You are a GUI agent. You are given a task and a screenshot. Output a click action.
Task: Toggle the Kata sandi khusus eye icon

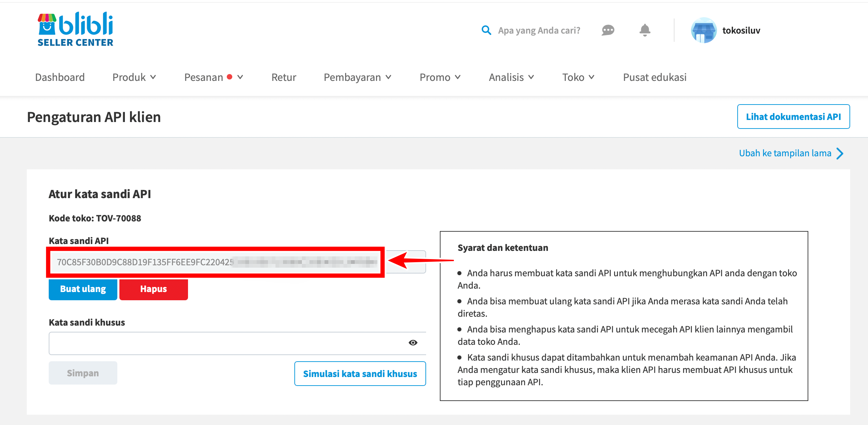pyautogui.click(x=413, y=343)
